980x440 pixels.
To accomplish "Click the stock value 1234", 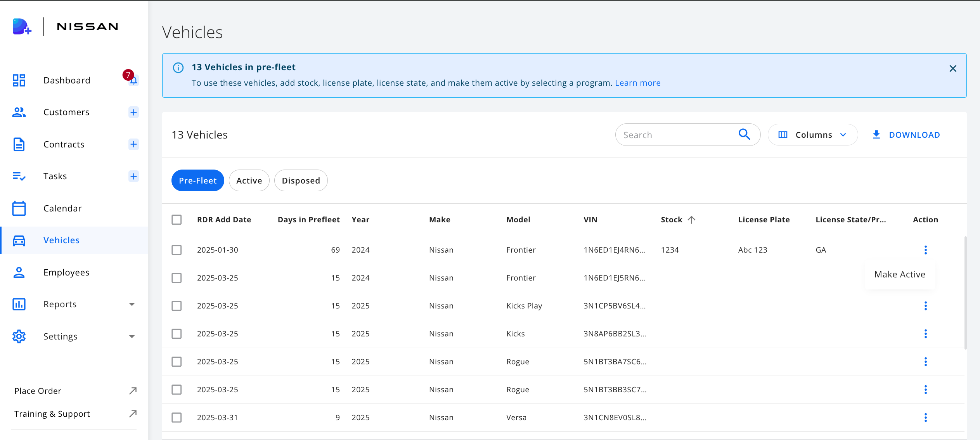I will click(x=670, y=250).
